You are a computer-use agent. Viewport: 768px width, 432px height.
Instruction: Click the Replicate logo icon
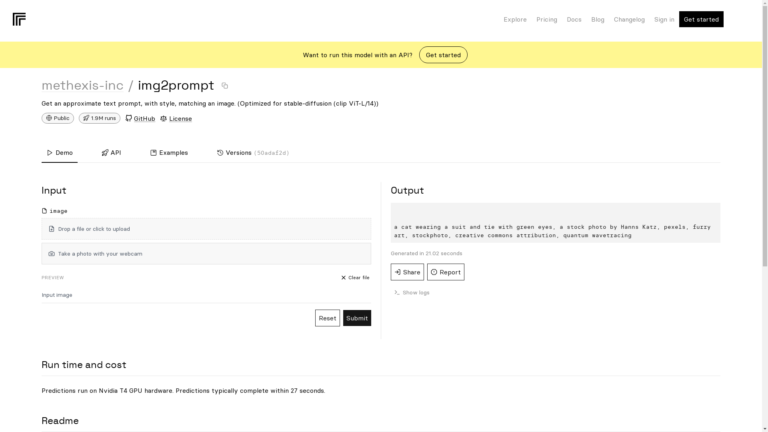(19, 20)
